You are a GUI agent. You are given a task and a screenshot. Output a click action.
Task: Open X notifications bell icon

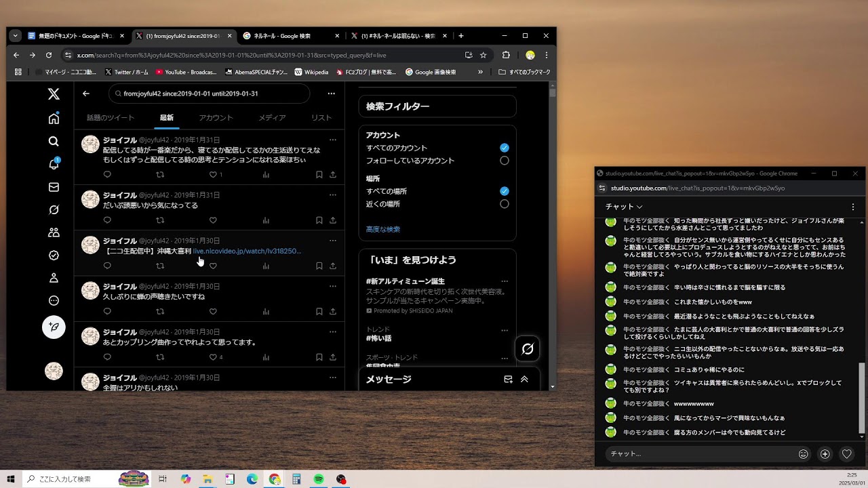tap(54, 164)
